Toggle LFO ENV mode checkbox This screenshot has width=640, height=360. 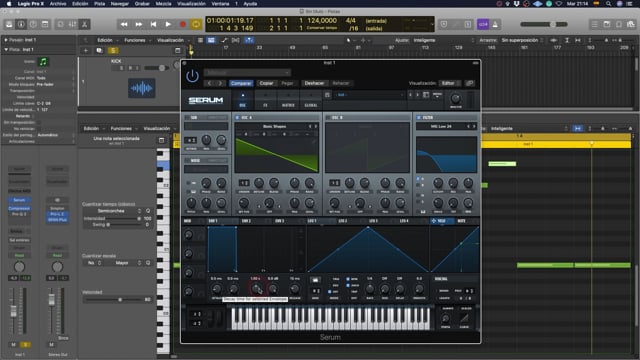coord(330,291)
